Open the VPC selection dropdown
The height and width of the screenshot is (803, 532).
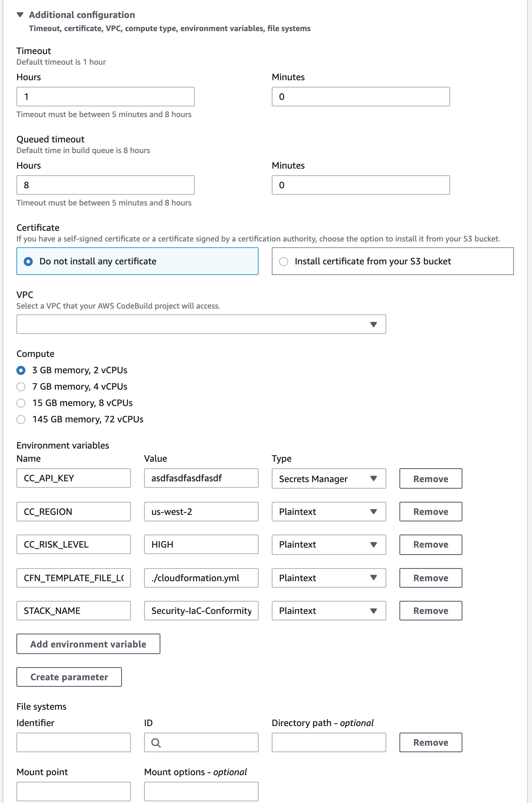tap(201, 324)
